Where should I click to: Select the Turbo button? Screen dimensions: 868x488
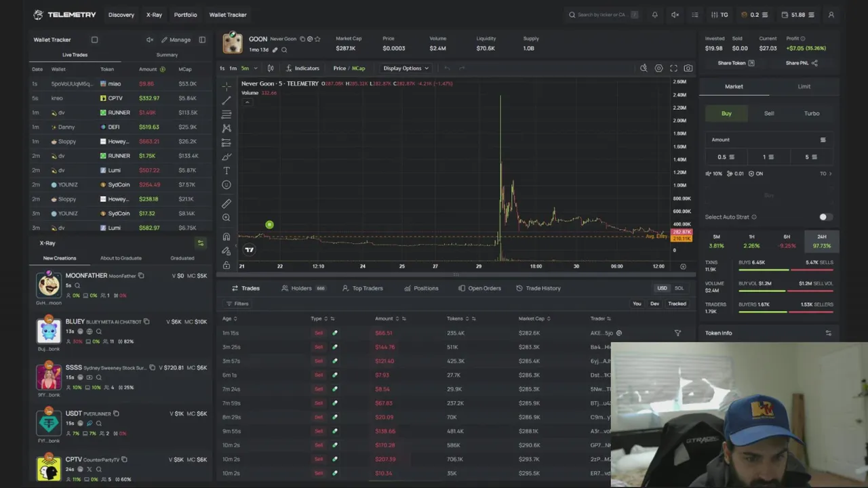(812, 113)
